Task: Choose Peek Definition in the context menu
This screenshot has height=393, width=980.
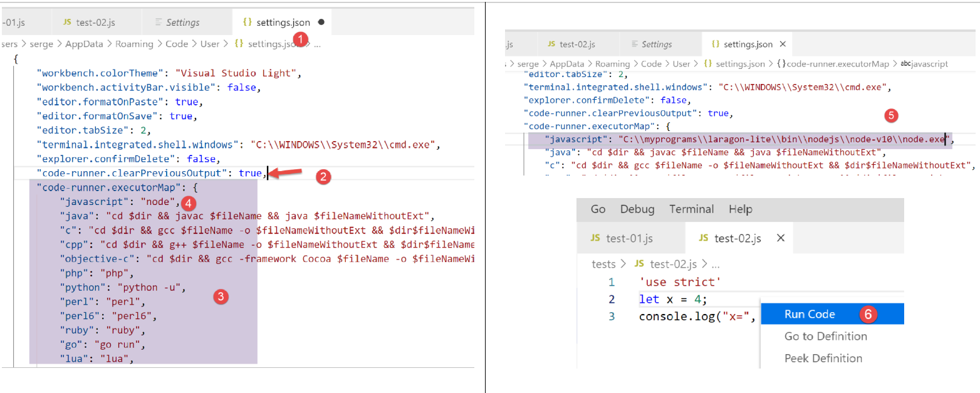Action: (x=823, y=359)
